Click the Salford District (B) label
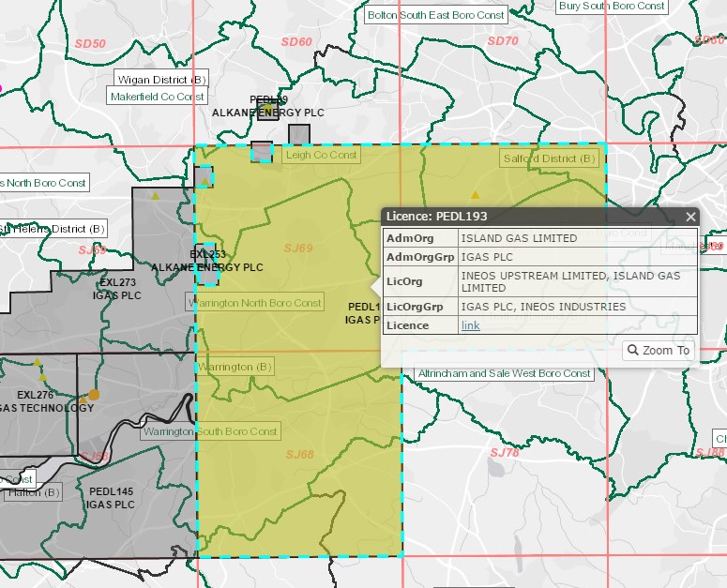 549,158
